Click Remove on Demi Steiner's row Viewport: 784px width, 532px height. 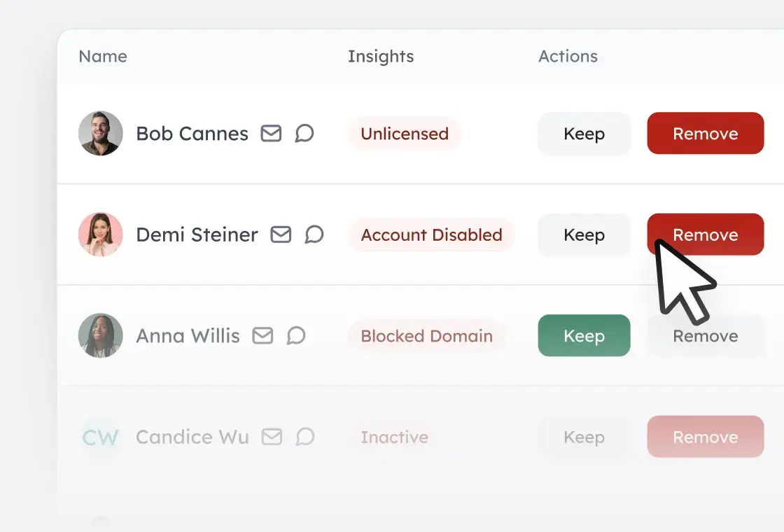click(705, 234)
